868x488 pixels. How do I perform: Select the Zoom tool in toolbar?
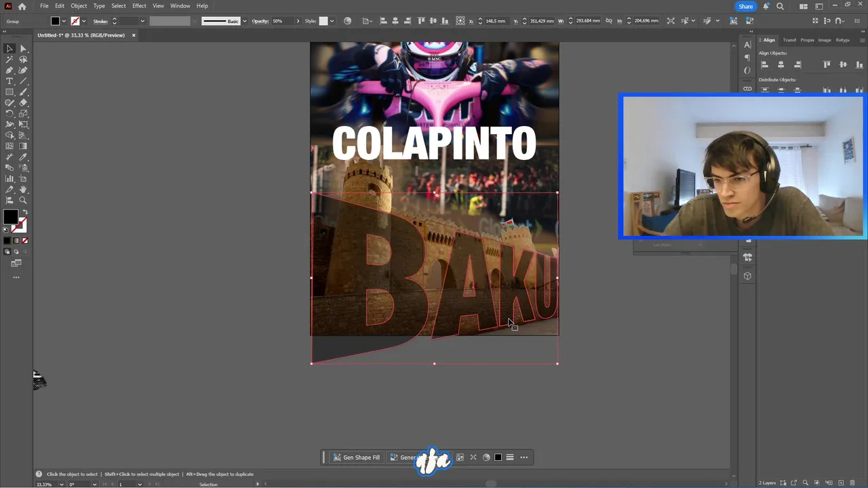pyautogui.click(x=23, y=201)
